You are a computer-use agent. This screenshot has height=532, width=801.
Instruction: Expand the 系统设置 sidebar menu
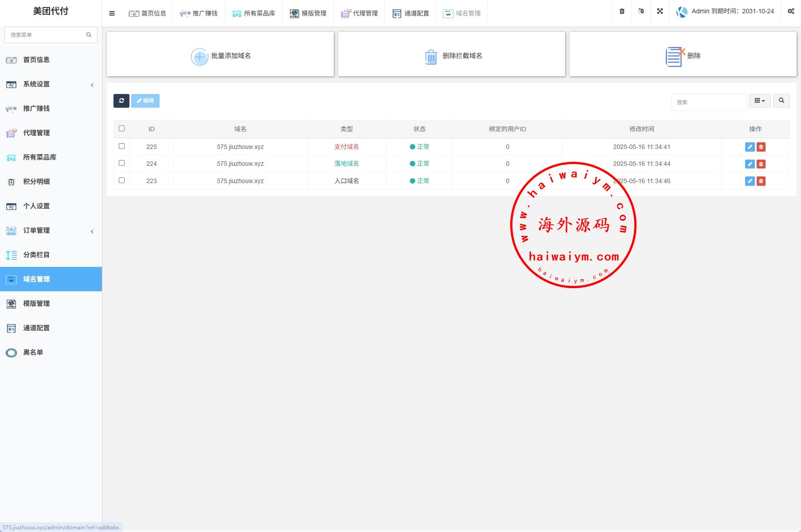coord(51,84)
